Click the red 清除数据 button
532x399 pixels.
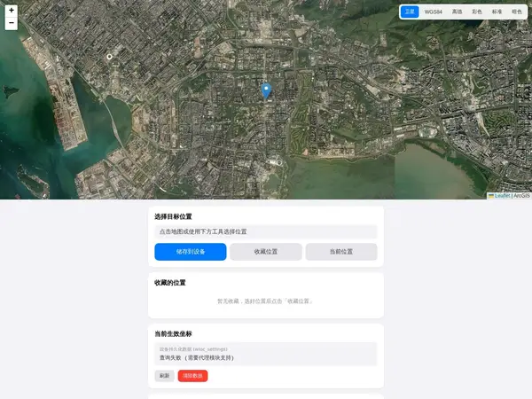(x=192, y=376)
